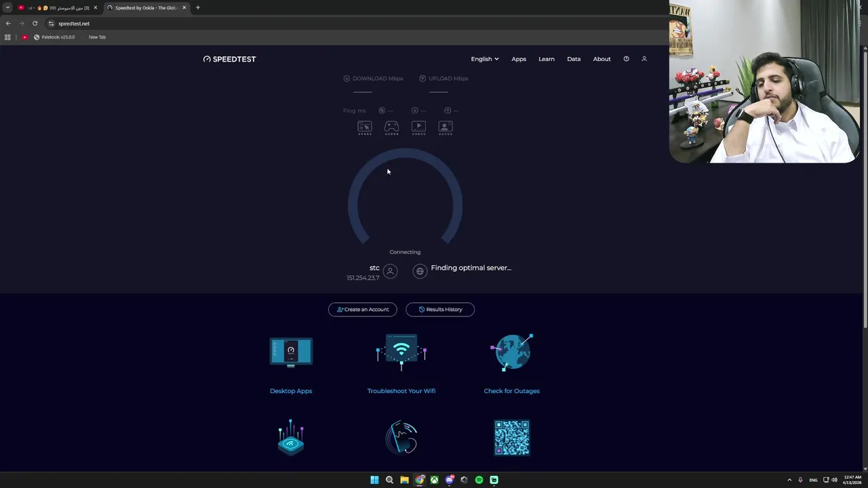Click the video streaming experience icon
Screen dimensions: 868x488
pyautogui.click(x=418, y=127)
